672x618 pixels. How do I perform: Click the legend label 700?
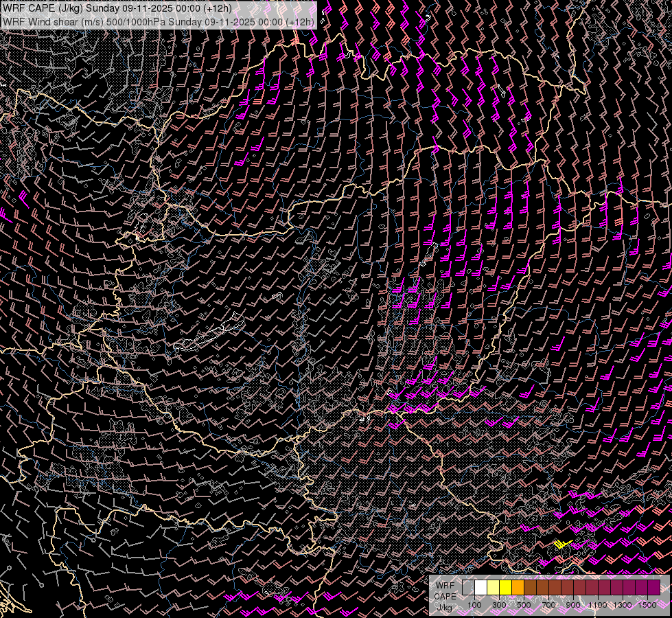548,605
